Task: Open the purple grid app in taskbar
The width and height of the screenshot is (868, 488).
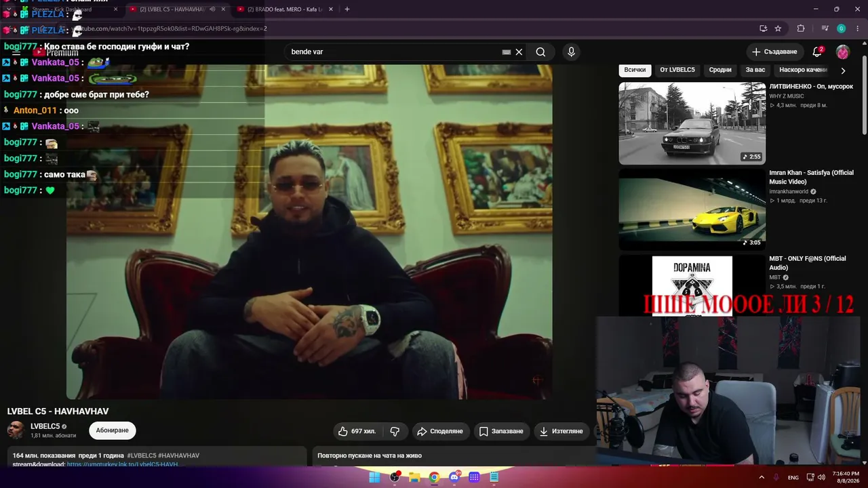Action: 474,477
